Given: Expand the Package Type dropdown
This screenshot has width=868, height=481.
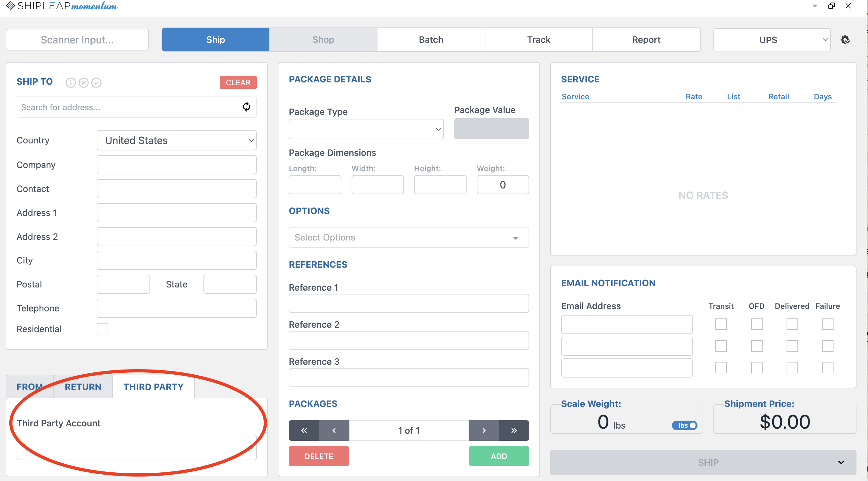Looking at the screenshot, I should pos(366,129).
